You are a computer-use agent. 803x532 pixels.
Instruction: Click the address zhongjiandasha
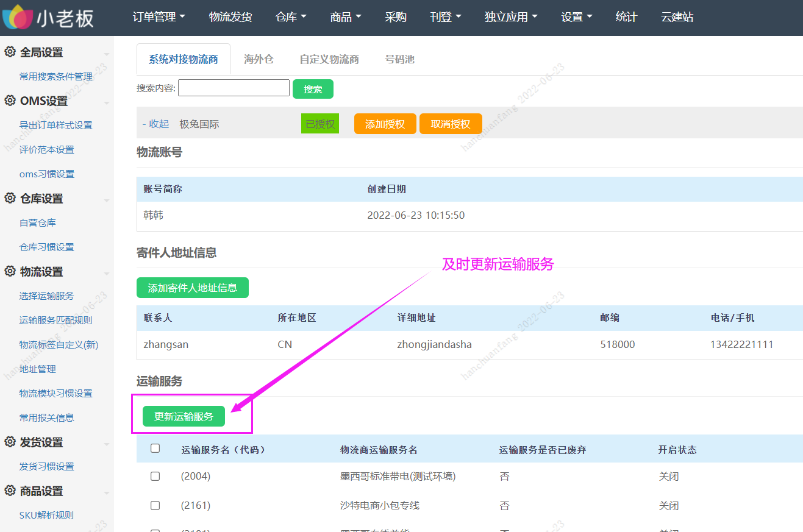click(435, 345)
